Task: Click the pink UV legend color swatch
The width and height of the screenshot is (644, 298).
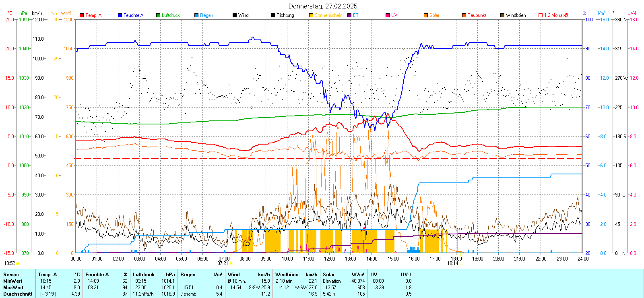Action: point(388,15)
